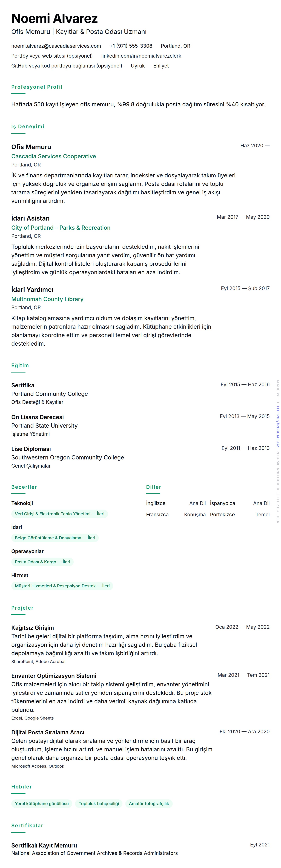Select the Belge Görüntüleme & Dosyalama skill tag
This screenshot has height=868, width=281.
pyautogui.click(x=55, y=538)
